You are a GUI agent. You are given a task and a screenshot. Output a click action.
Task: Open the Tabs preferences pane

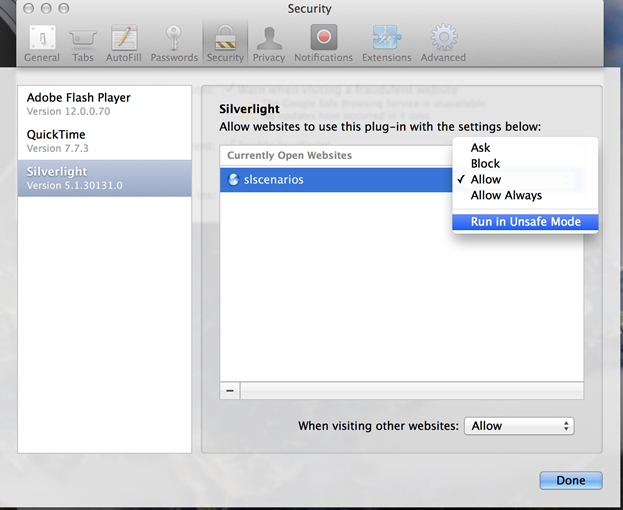pos(83,43)
